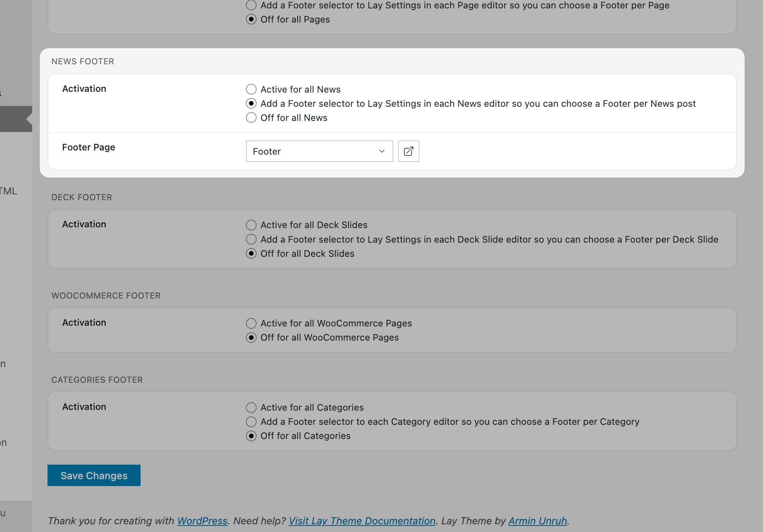The width and height of the screenshot is (763, 532).
Task: Select Active for all Categories
Action: [251, 407]
